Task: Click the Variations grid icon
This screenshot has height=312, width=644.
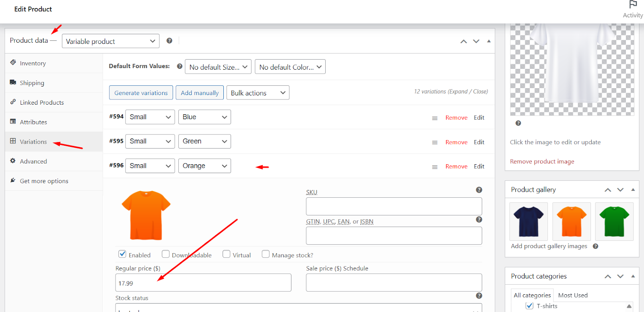Action: click(13, 141)
